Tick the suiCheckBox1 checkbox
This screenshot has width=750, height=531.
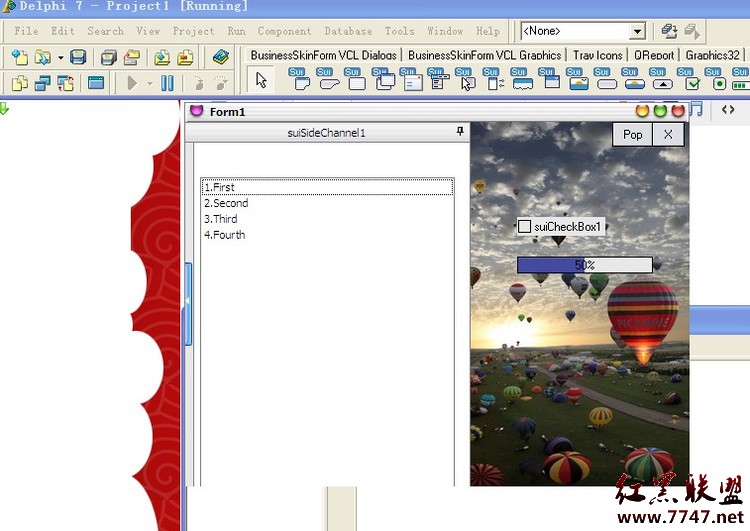click(525, 226)
